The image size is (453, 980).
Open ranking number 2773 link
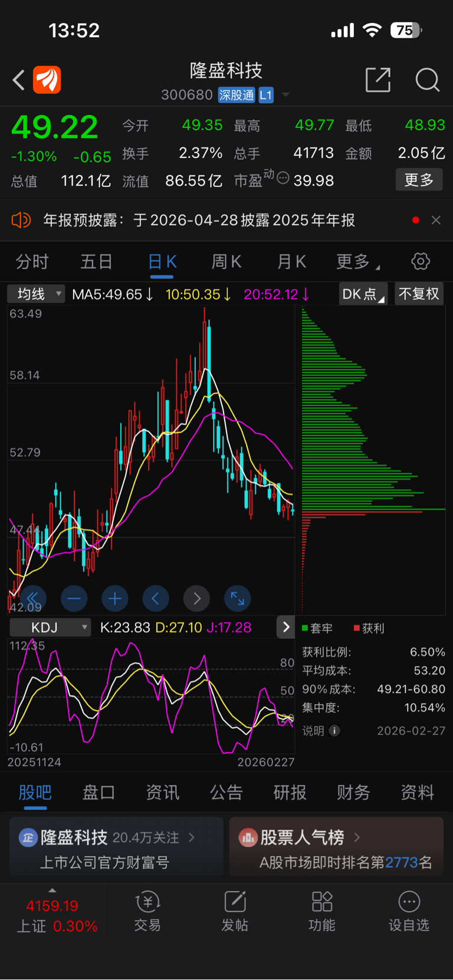(402, 863)
